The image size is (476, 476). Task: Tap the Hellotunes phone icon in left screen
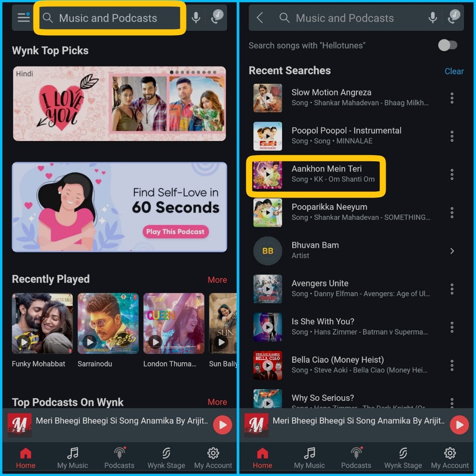pos(217,17)
